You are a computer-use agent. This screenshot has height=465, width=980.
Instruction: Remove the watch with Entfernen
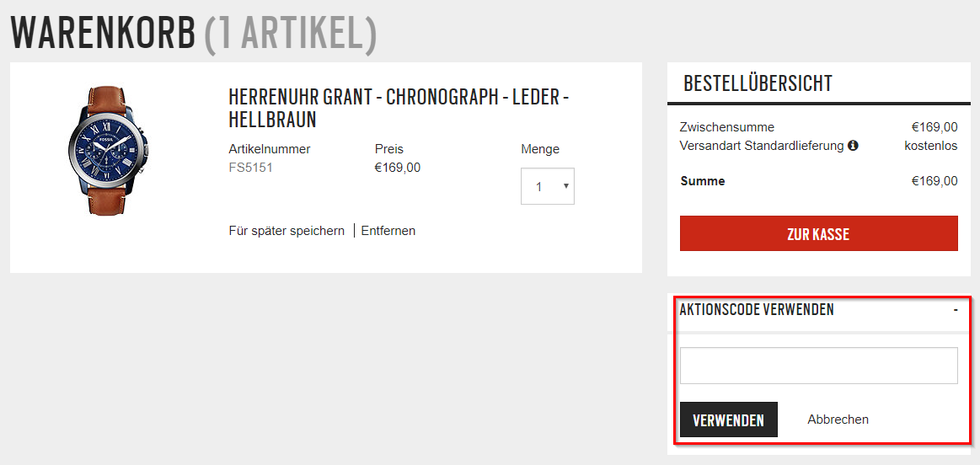click(x=388, y=231)
